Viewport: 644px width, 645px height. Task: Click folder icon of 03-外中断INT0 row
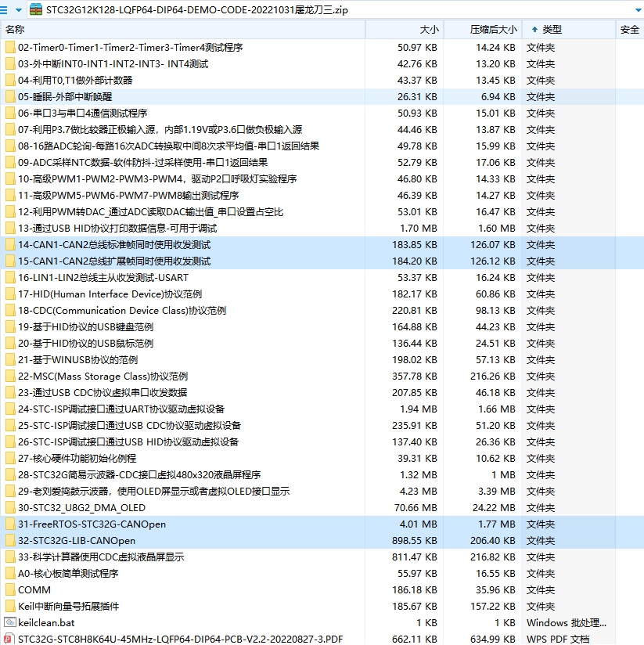10,63
